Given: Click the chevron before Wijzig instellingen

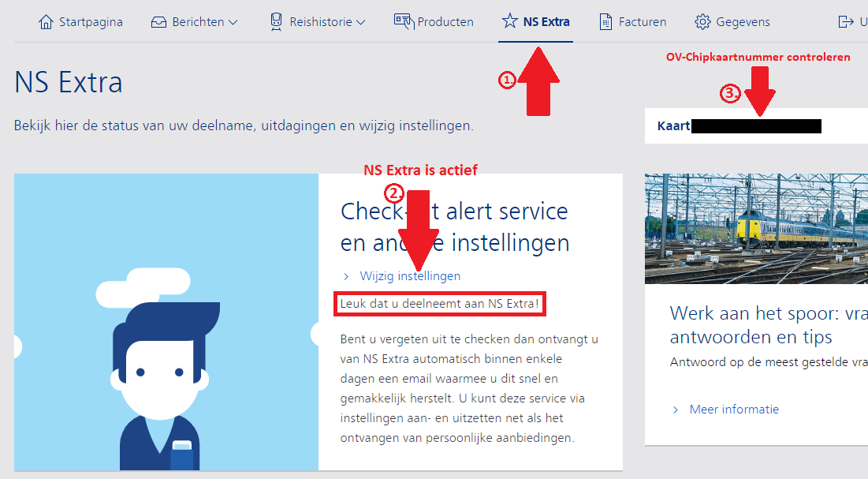Looking at the screenshot, I should [x=346, y=276].
